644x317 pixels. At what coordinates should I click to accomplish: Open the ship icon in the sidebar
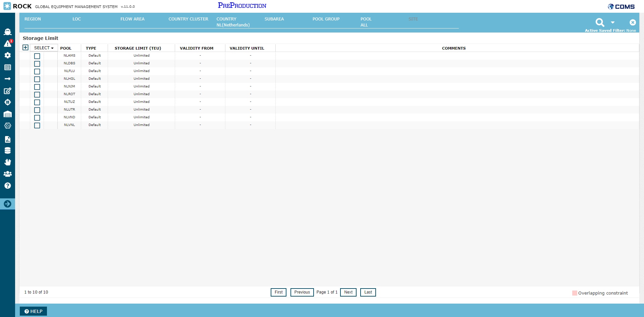(7, 32)
